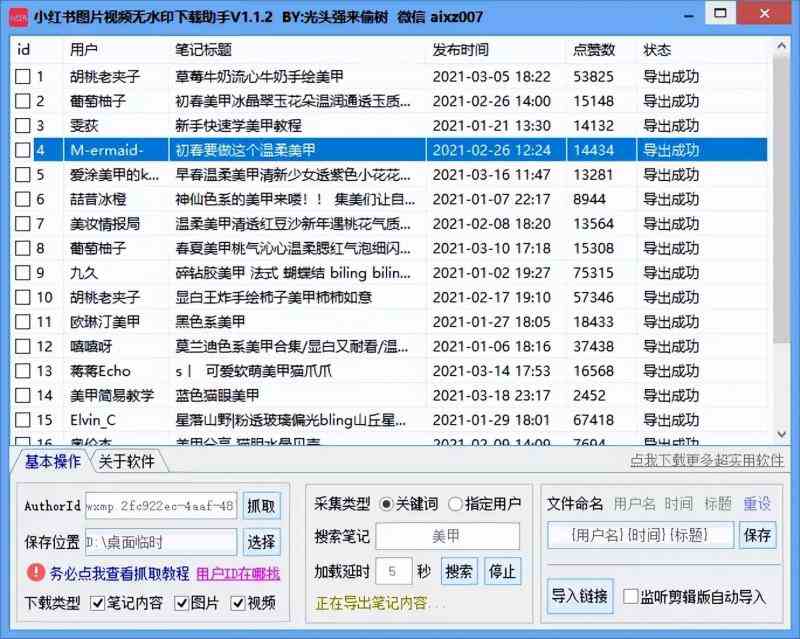Open 点我下载更多超实用软件 link

707,460
